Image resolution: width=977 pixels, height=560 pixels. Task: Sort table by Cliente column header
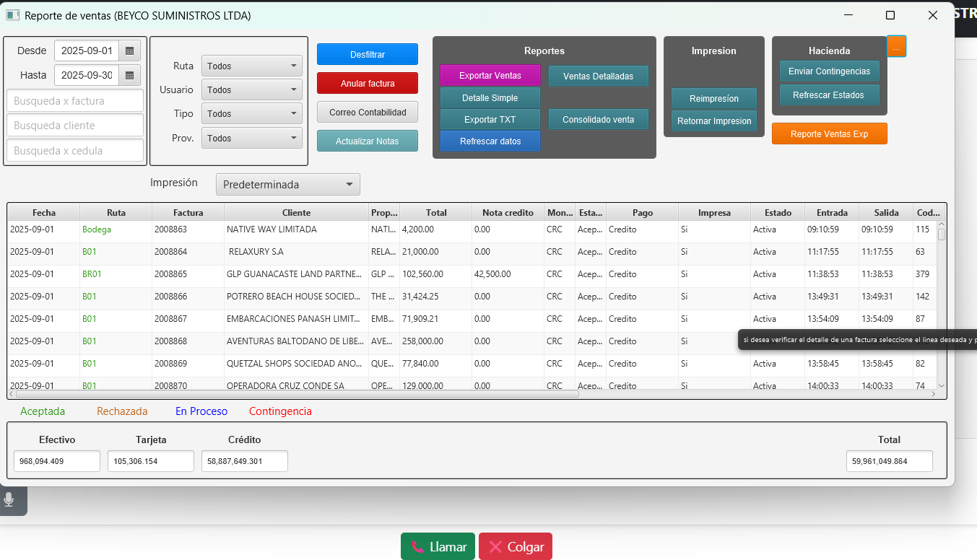click(296, 213)
